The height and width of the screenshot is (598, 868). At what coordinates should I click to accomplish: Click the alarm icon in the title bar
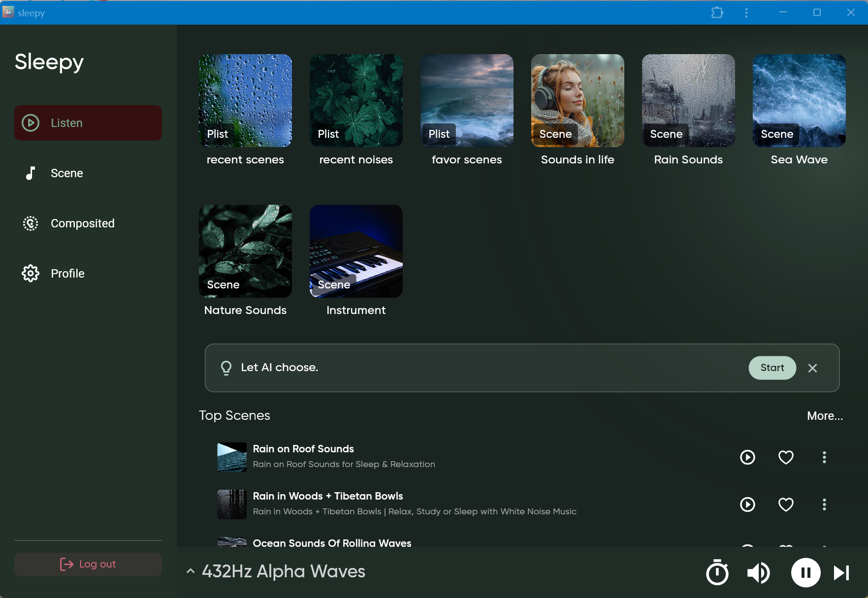coord(717,12)
